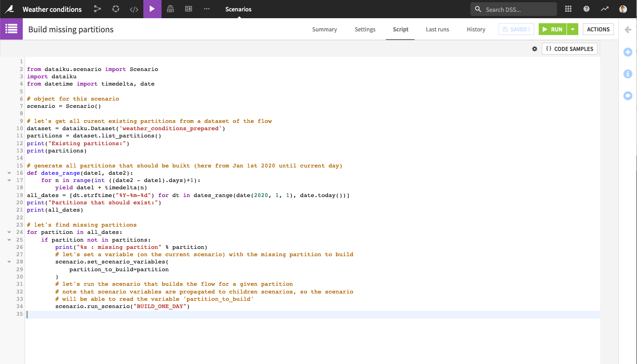637x364 pixels.
Task: Open the Last runs tab
Action: pos(437,29)
